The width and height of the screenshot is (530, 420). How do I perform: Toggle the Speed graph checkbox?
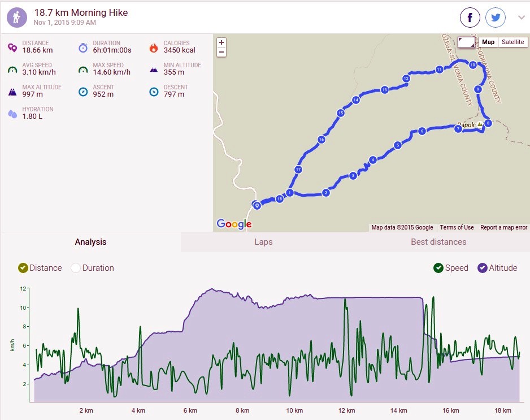[451, 268]
